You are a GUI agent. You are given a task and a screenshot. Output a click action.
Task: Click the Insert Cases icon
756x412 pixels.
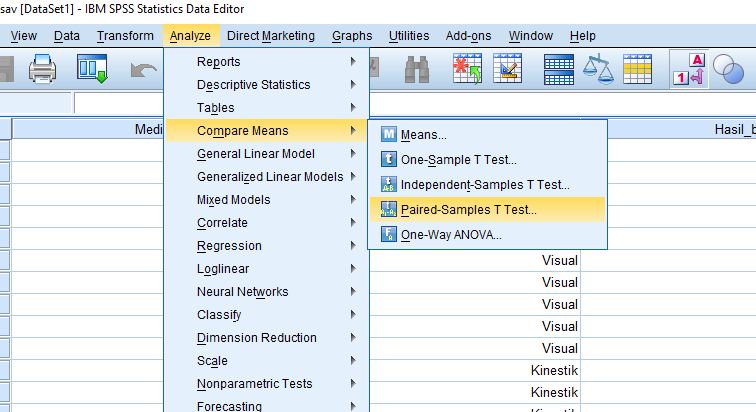467,69
